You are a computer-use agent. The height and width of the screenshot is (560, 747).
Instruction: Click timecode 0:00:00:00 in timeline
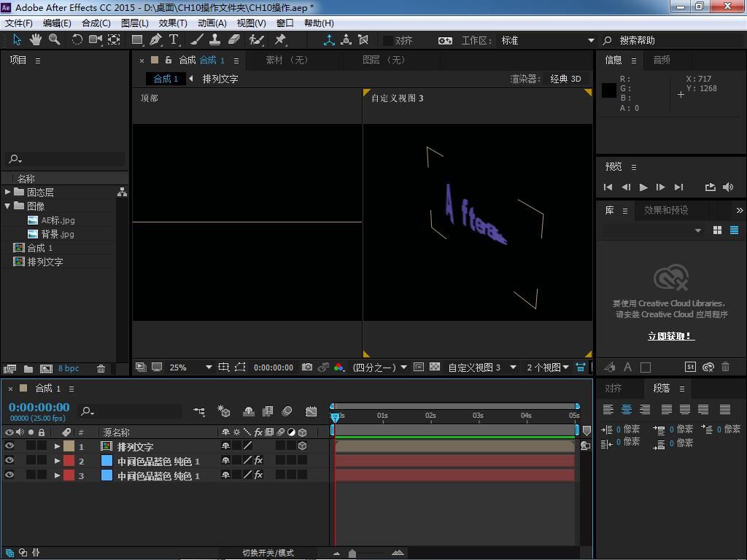39,407
